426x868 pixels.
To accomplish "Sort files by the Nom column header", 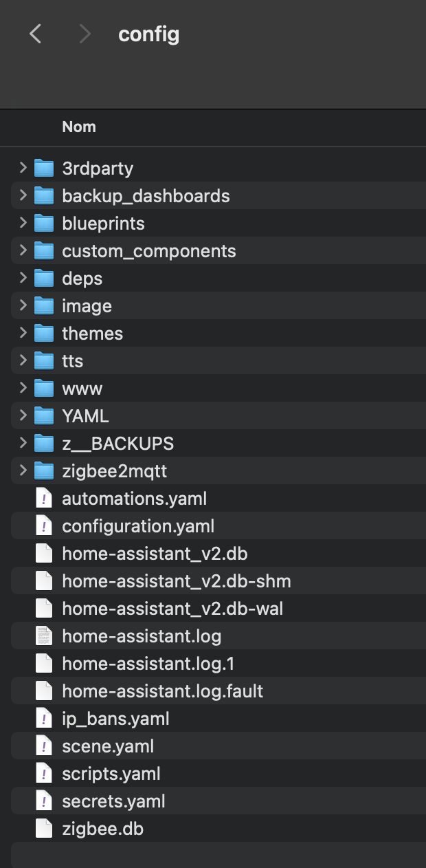I will point(79,127).
